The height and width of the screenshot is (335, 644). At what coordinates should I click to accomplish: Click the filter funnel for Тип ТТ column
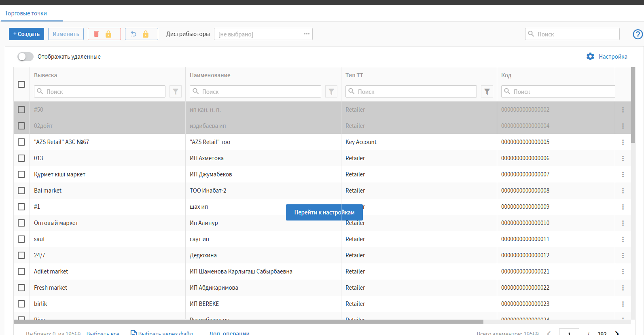click(x=487, y=91)
